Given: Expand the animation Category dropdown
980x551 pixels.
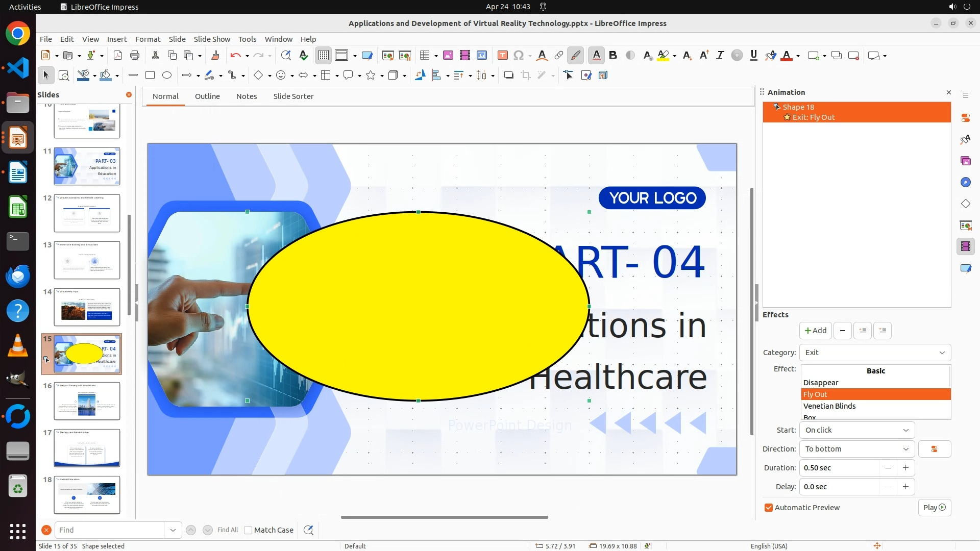Looking at the screenshot, I should click(875, 353).
